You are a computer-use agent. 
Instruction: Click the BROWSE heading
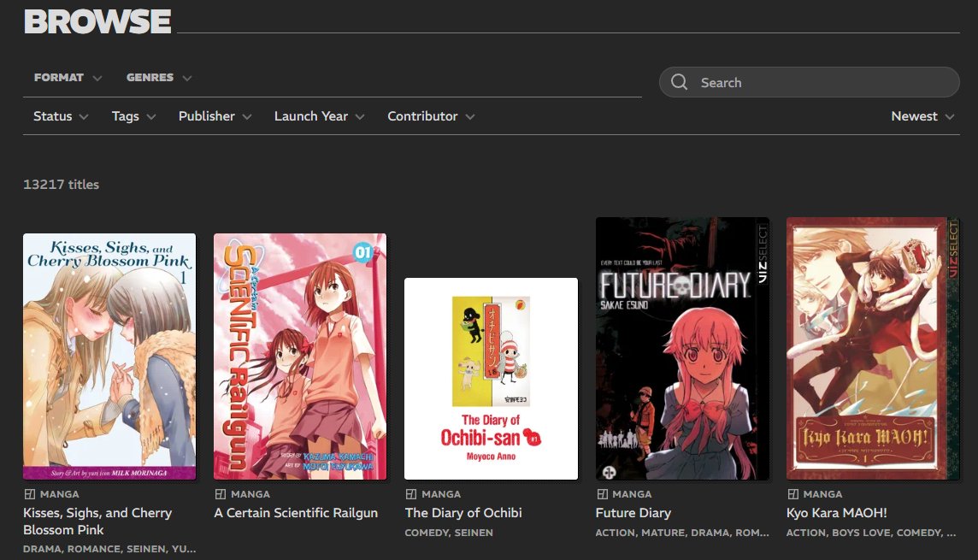pos(97,21)
